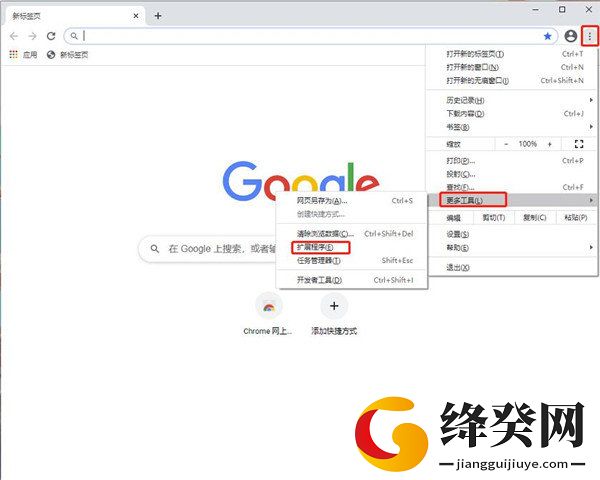The width and height of the screenshot is (600, 480).
Task: Close the Chrome window
Action: point(589,10)
